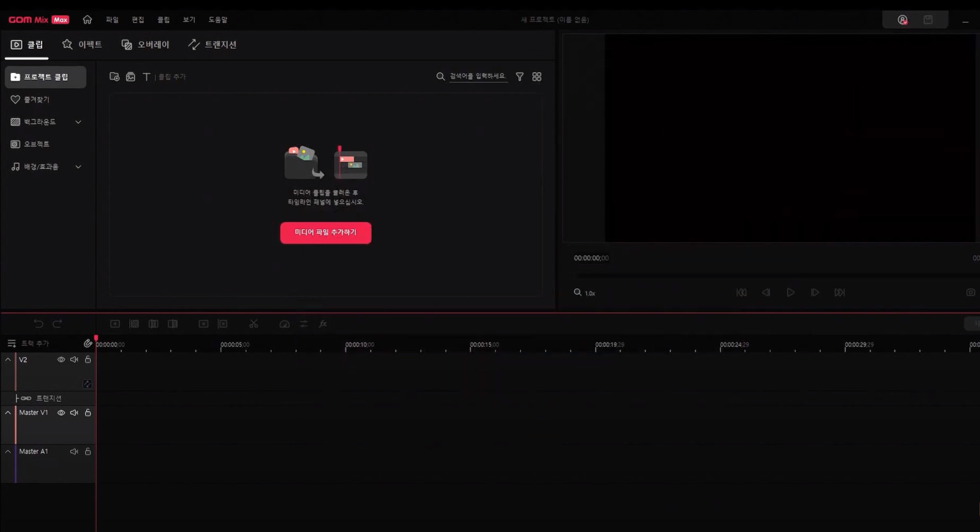Open the adjustment sliders tool

(304, 324)
